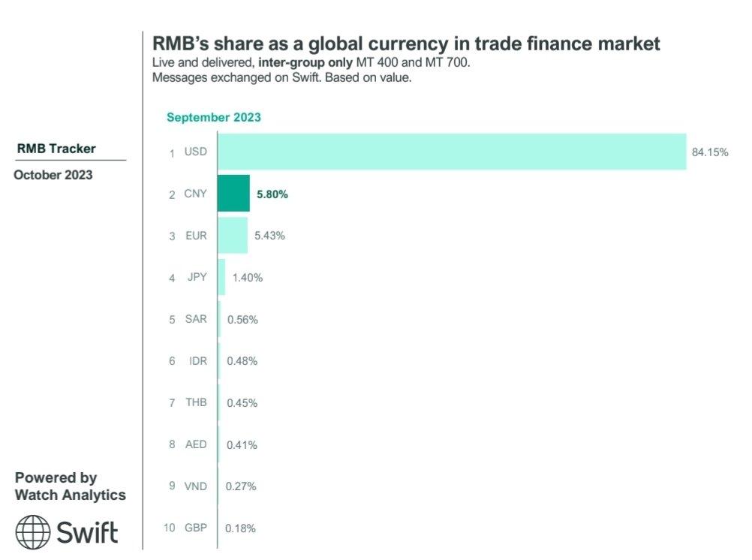Click the EUR bar in the chart
This screenshot has width=752, height=560.
point(233,236)
